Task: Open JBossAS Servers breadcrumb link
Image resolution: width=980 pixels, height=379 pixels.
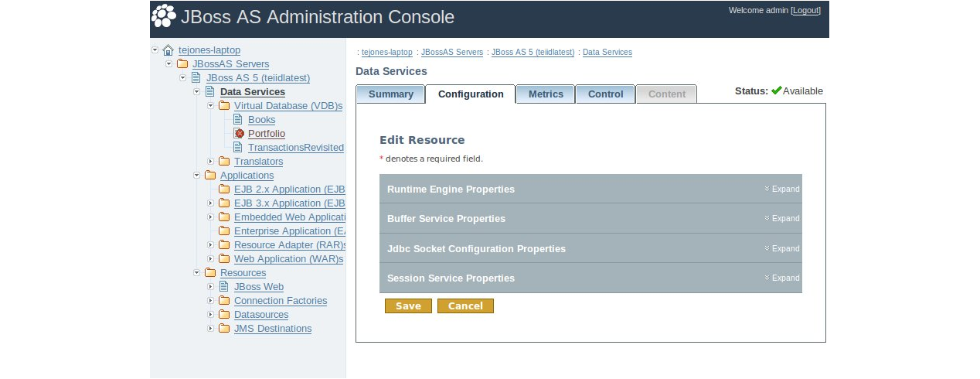Action: [452, 53]
